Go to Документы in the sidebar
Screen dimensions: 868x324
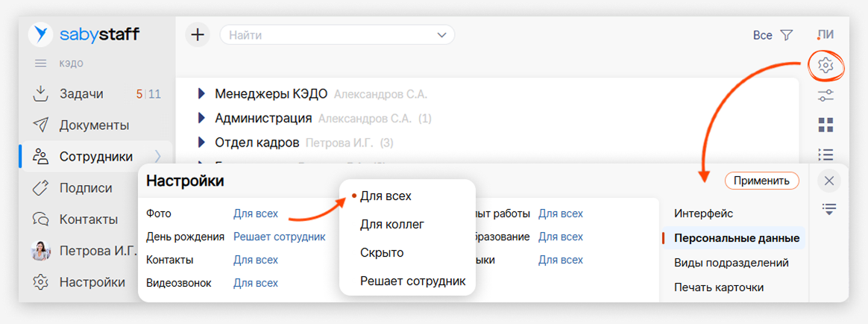click(x=94, y=125)
